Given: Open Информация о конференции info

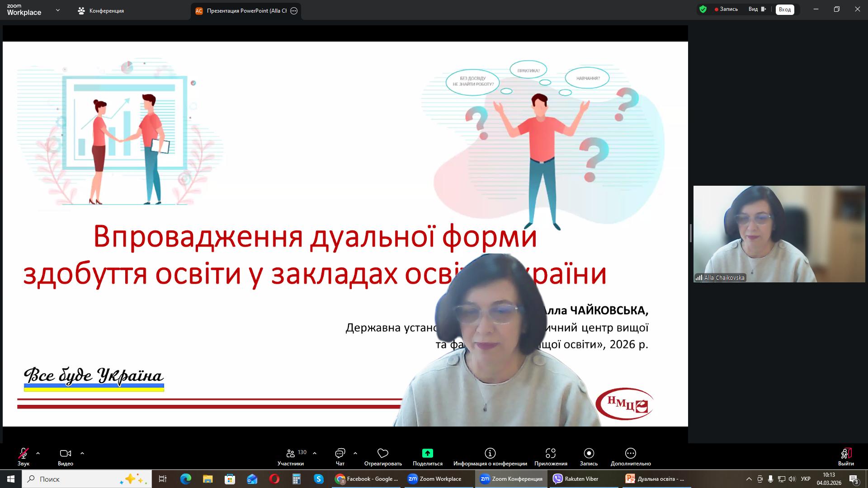Looking at the screenshot, I should pyautogui.click(x=490, y=453).
